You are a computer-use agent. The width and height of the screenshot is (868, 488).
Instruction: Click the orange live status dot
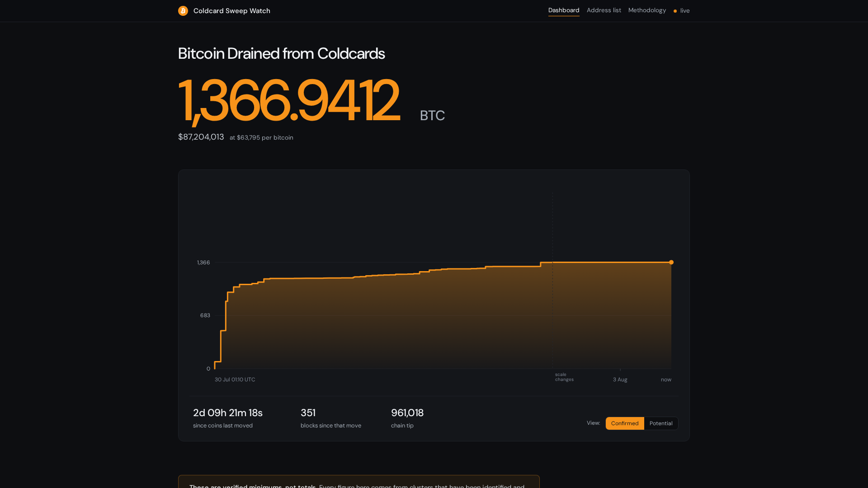(x=675, y=11)
